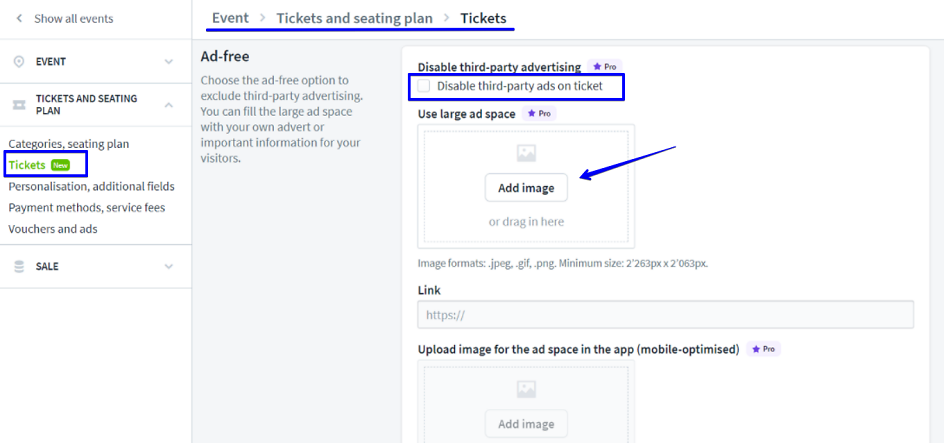Click the Pro badge next to Use large ad space
This screenshot has width=944, height=443.
coord(540,114)
